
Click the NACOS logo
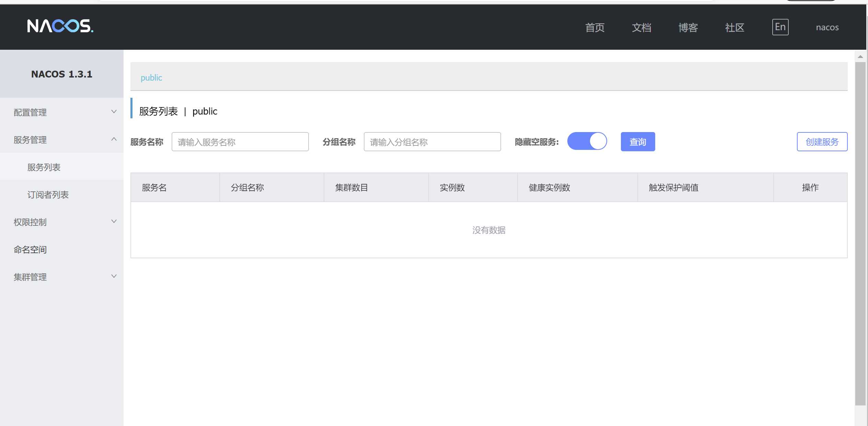pos(60,26)
